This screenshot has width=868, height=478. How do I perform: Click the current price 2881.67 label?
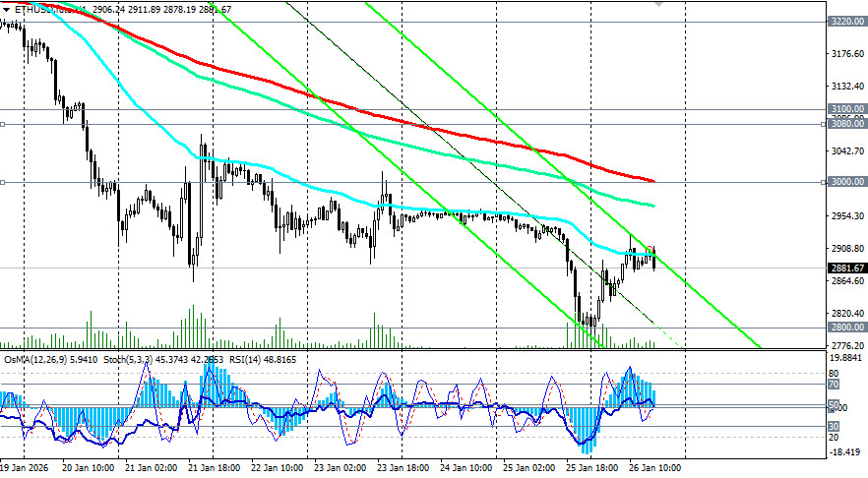[846, 268]
